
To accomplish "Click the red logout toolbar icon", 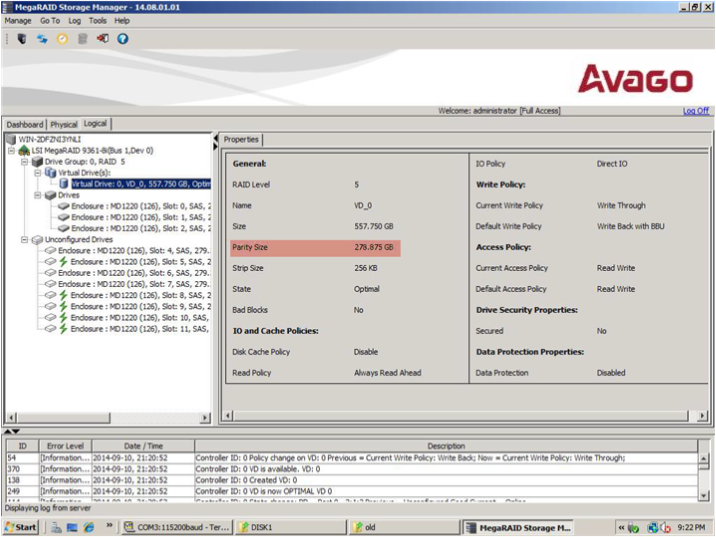I will pos(103,39).
